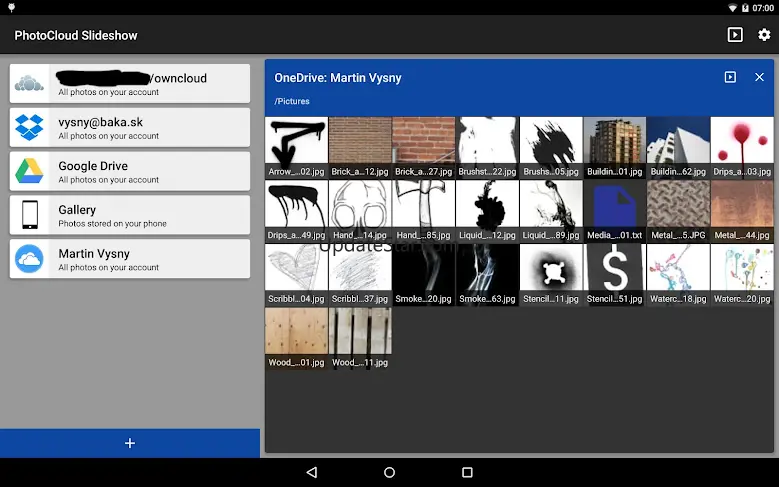
Task: Open the Wood_...01.jpg photo
Action: tap(296, 338)
